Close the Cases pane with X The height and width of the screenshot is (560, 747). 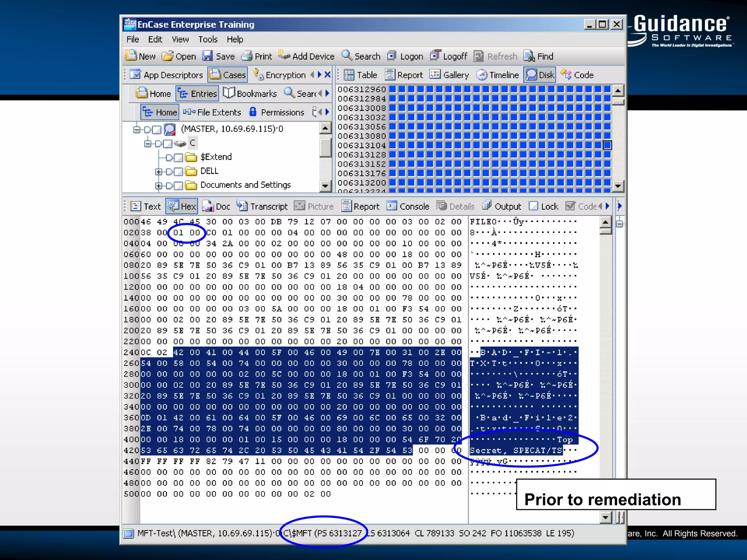point(328,75)
